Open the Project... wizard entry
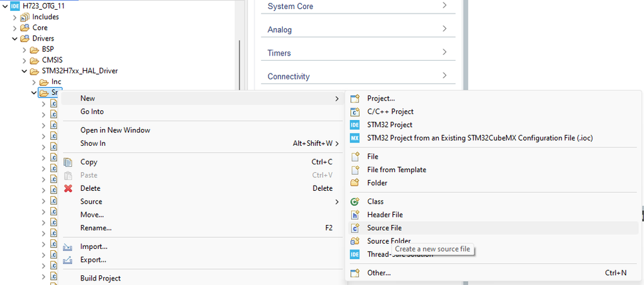The height and width of the screenshot is (285, 644). click(x=493, y=99)
